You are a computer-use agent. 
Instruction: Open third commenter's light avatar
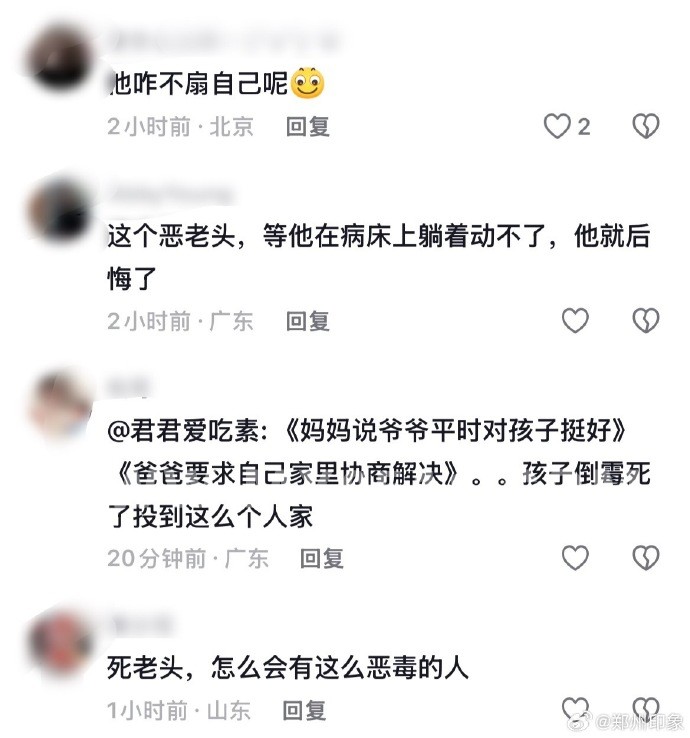(x=60, y=406)
